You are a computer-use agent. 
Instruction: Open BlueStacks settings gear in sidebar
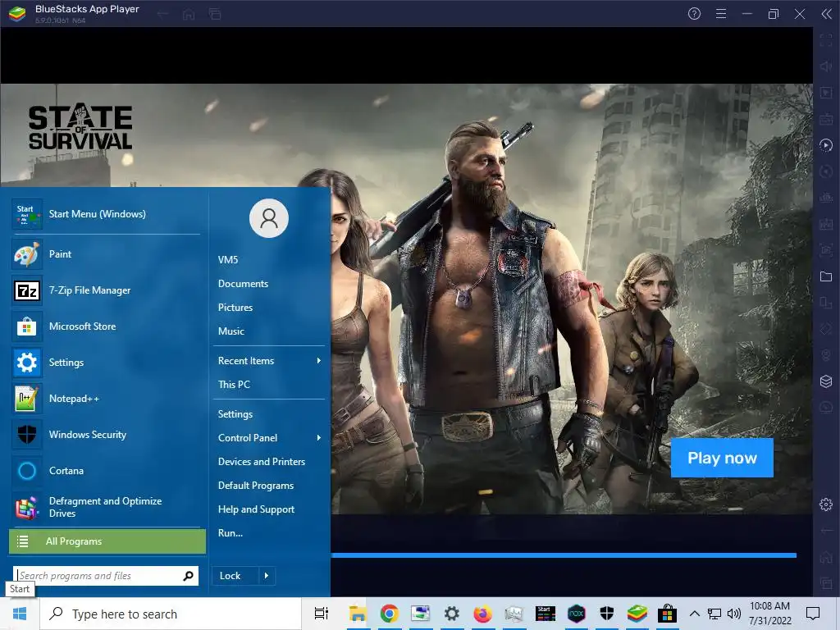(x=826, y=504)
